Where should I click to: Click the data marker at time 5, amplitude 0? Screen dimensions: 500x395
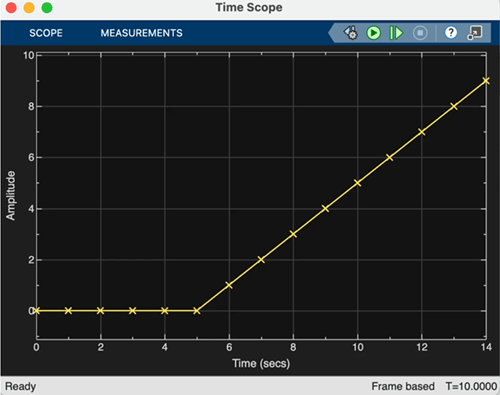(x=197, y=311)
